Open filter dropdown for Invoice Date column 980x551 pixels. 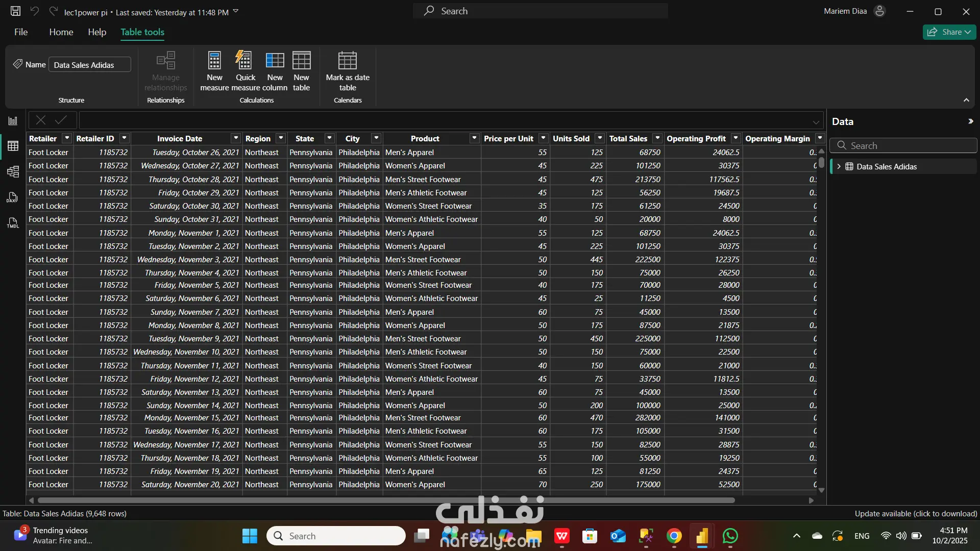(x=235, y=138)
